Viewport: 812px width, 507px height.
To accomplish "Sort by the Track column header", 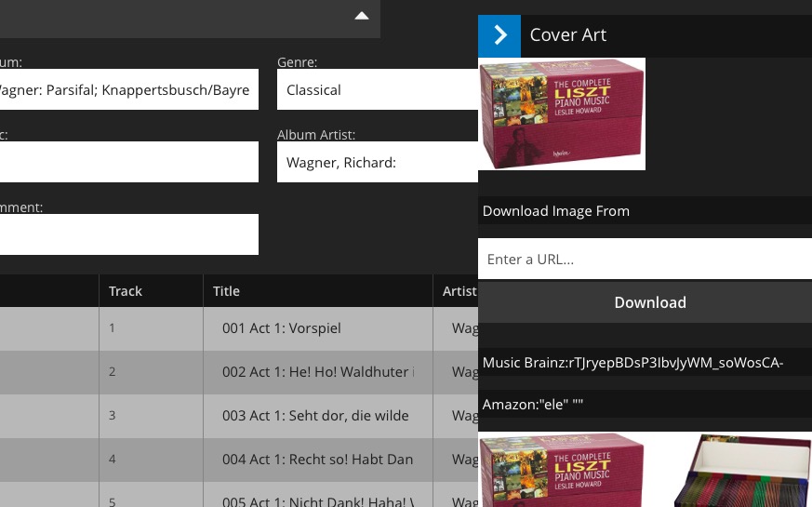I will [151, 291].
